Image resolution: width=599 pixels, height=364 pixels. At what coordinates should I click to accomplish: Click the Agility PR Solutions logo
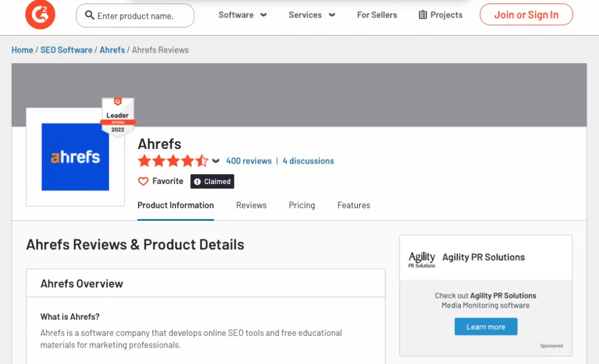pos(422,259)
